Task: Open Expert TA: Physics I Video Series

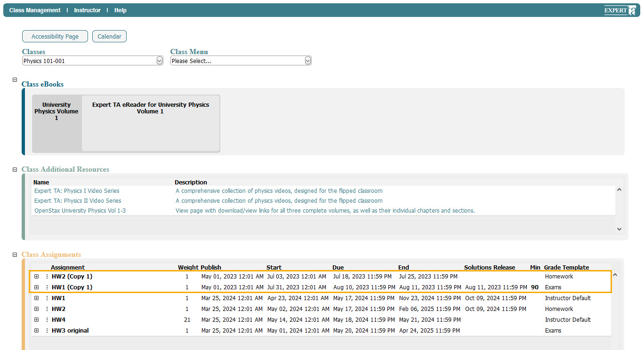Action: click(x=77, y=191)
